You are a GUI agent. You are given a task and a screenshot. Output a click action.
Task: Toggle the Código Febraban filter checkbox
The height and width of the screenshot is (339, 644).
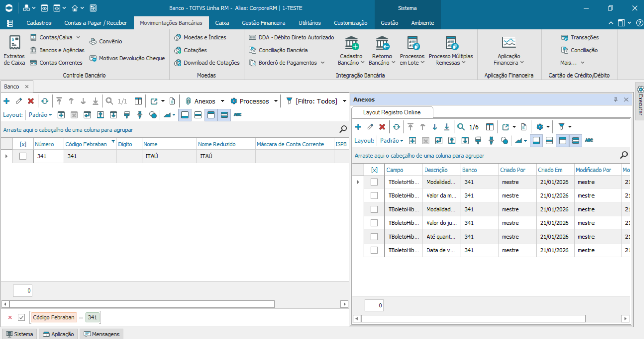click(21, 317)
